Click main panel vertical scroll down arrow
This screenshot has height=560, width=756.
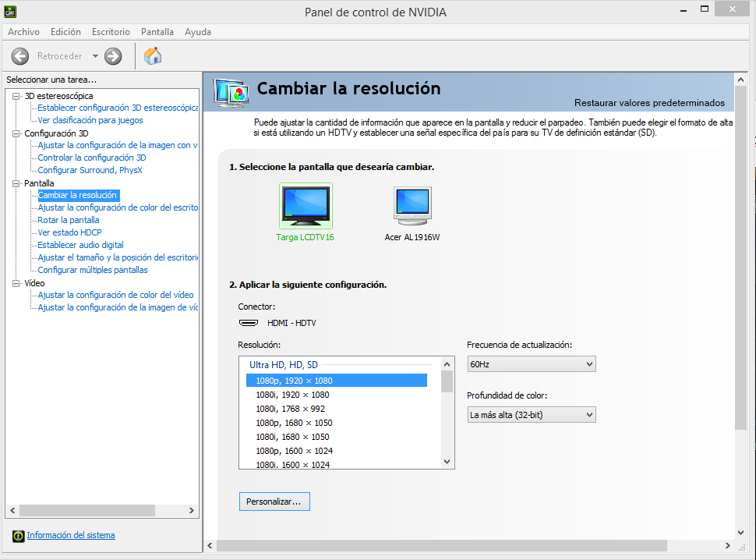point(741,533)
